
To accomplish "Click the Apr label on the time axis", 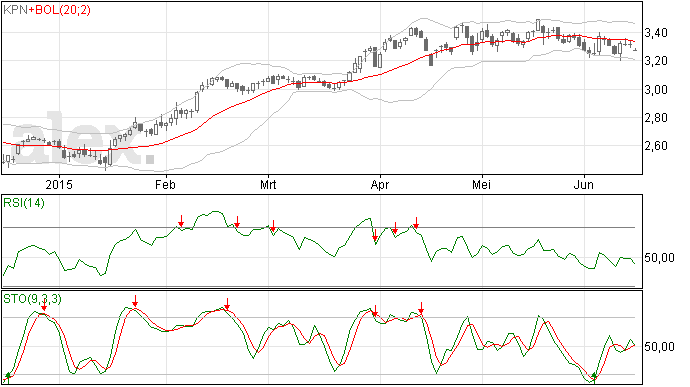I will click(x=380, y=184).
